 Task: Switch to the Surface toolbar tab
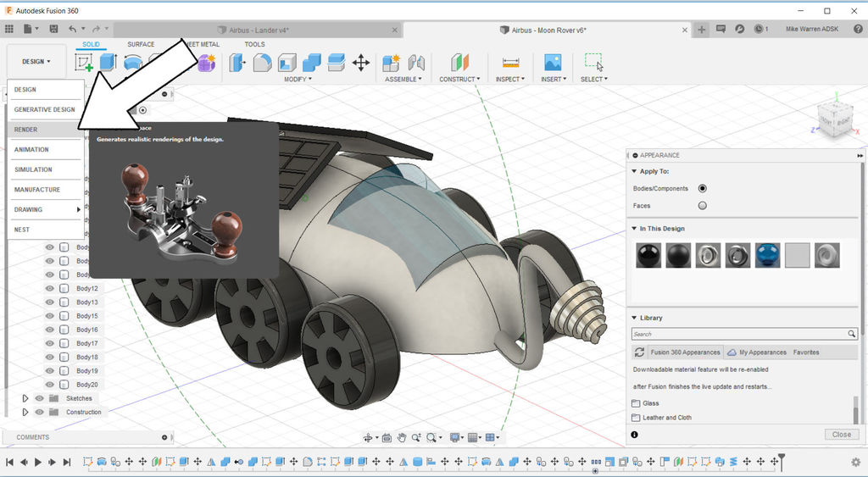pos(141,44)
